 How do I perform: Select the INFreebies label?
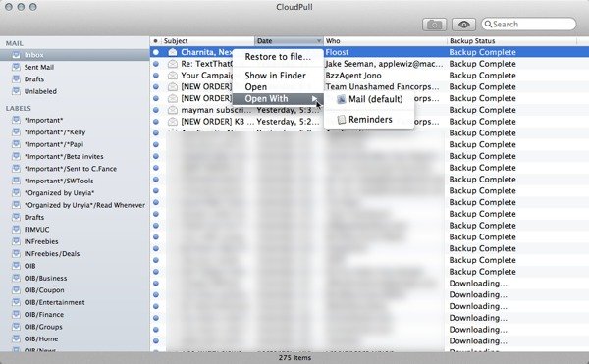tap(75, 241)
